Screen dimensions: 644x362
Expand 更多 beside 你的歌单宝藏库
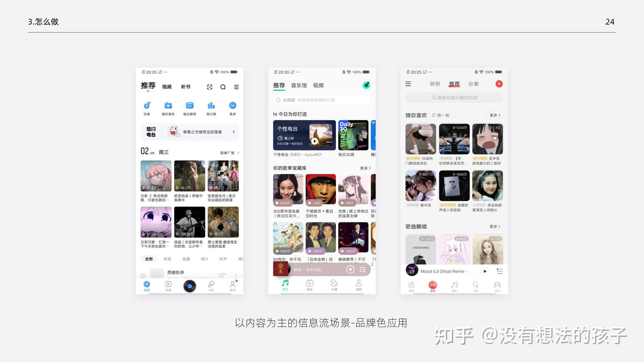pos(365,168)
